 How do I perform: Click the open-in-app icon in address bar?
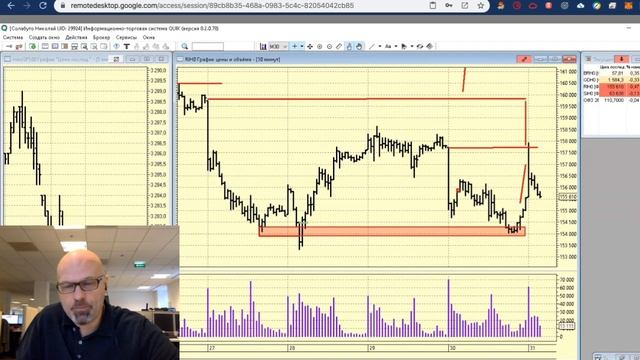(464, 5)
